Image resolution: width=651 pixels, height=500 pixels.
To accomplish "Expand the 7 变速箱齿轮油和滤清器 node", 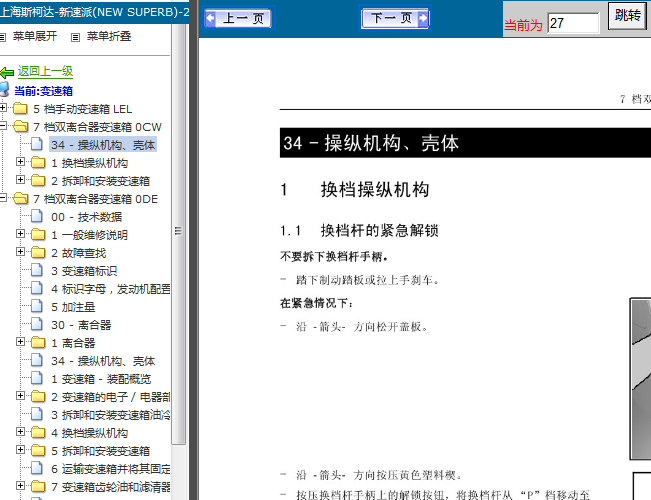I will click(x=20, y=485).
